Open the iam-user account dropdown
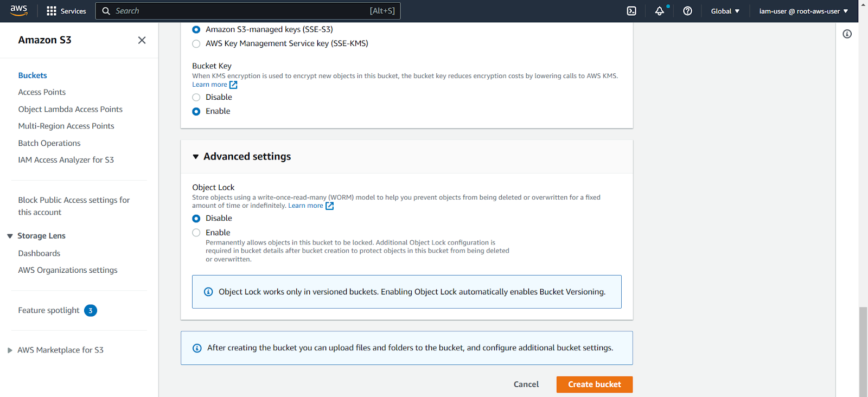This screenshot has height=397, width=868. point(803,11)
